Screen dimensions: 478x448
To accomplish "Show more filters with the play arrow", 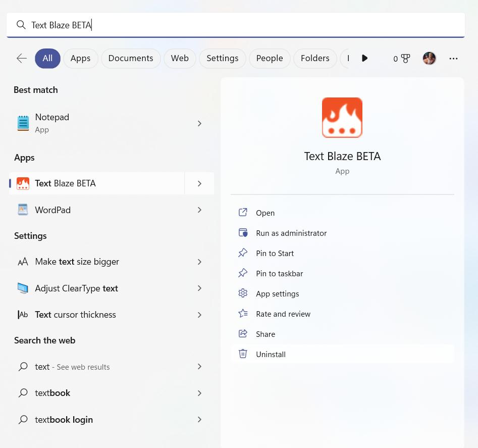I will coord(364,58).
